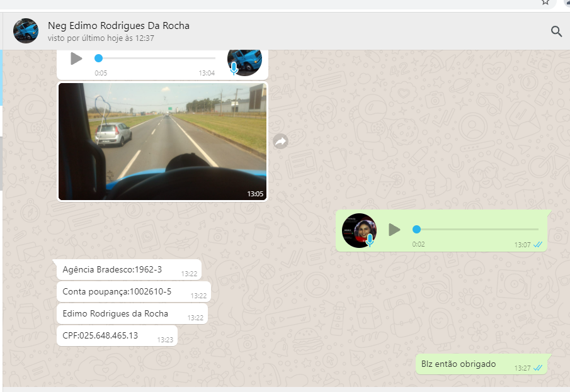Image resolution: width=570 pixels, height=392 pixels.
Task: Click the sent audio progress slider knob
Action: coord(416,230)
